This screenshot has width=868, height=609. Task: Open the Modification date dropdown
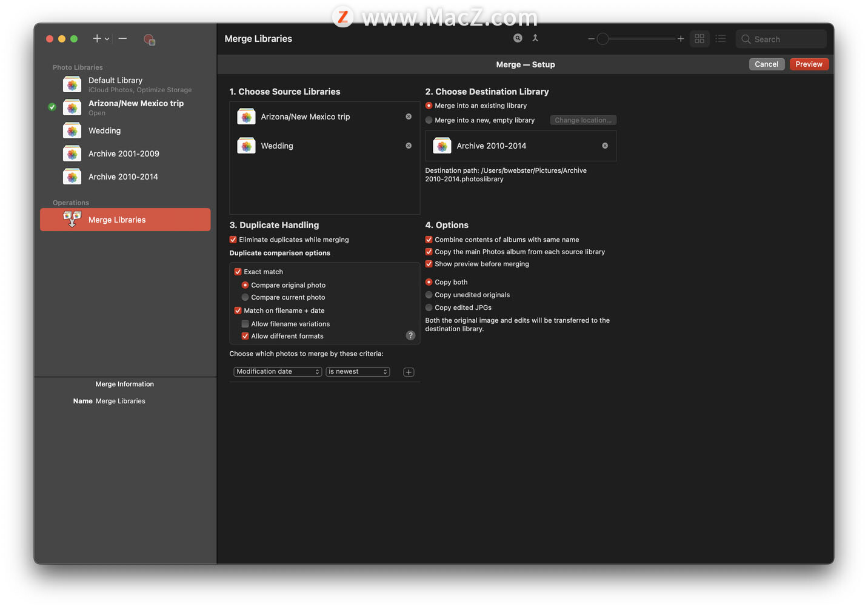coord(278,372)
